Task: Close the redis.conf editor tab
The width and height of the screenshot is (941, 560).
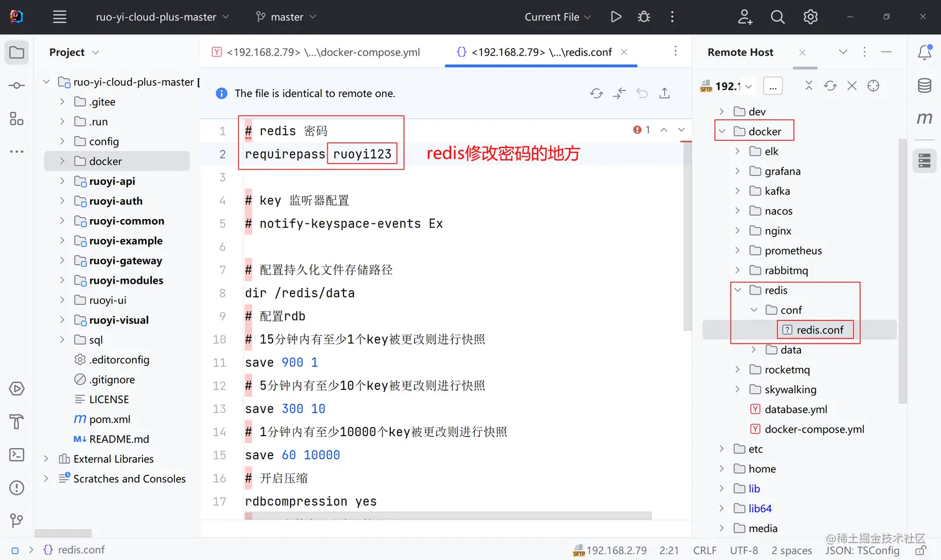Action: (624, 52)
